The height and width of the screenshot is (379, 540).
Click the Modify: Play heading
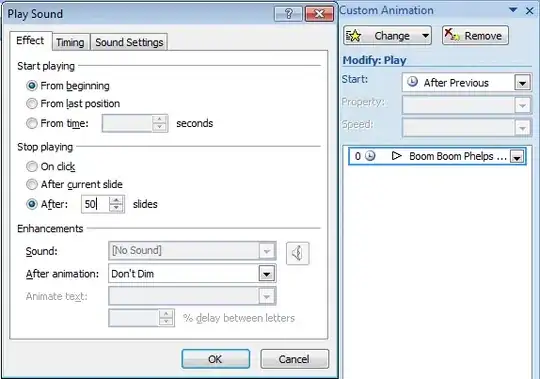click(x=374, y=60)
